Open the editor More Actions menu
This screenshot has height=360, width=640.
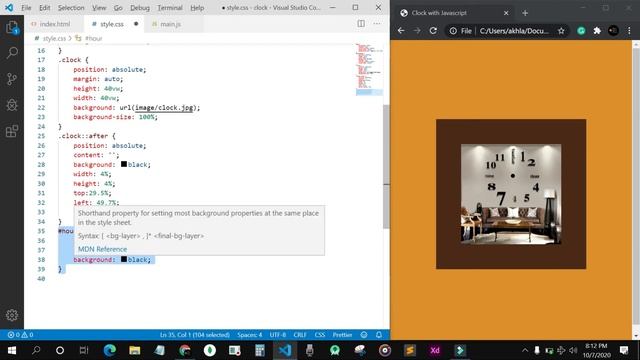coord(377,24)
